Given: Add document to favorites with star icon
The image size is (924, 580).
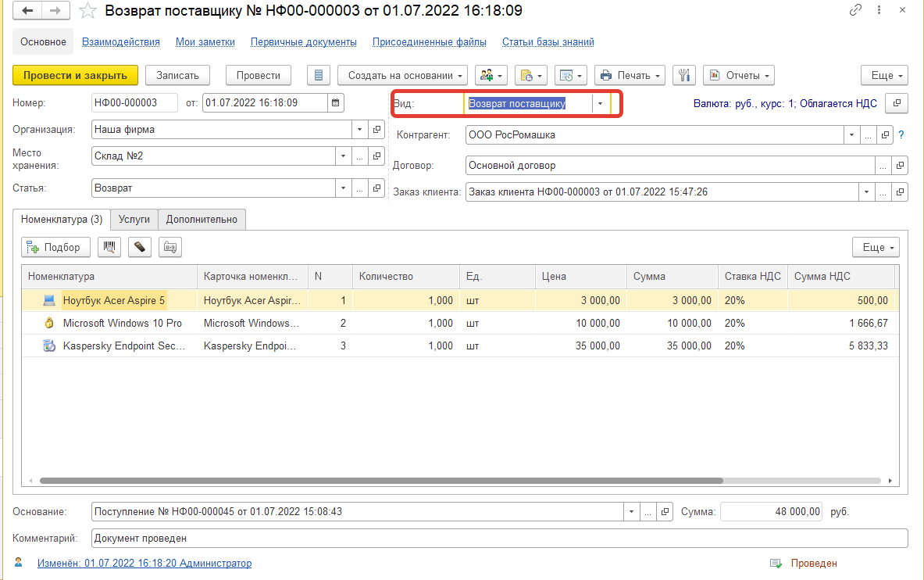Looking at the screenshot, I should click(89, 11).
